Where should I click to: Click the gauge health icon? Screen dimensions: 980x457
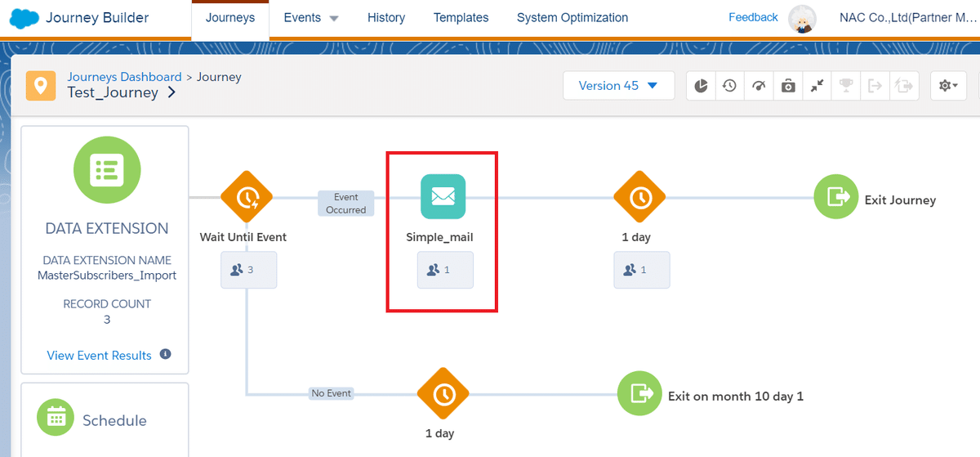tap(759, 85)
